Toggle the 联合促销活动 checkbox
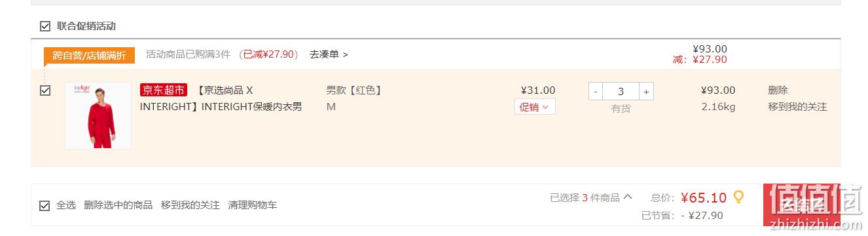Viewport: 868px width, 236px height. [x=45, y=26]
